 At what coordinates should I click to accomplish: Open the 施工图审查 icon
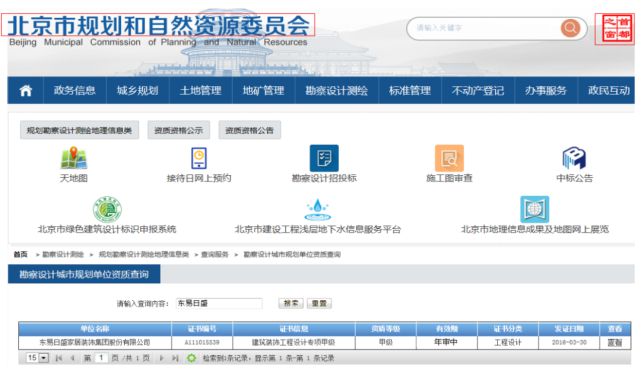449,158
